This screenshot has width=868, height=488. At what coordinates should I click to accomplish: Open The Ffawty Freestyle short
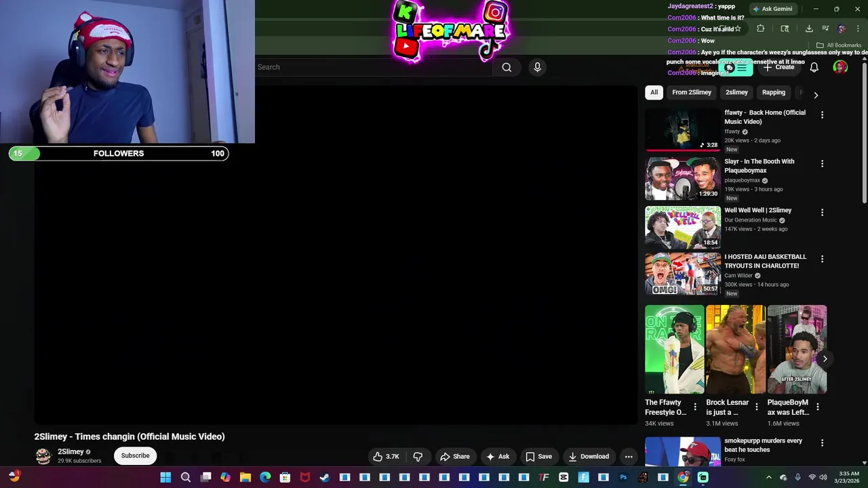point(674,349)
